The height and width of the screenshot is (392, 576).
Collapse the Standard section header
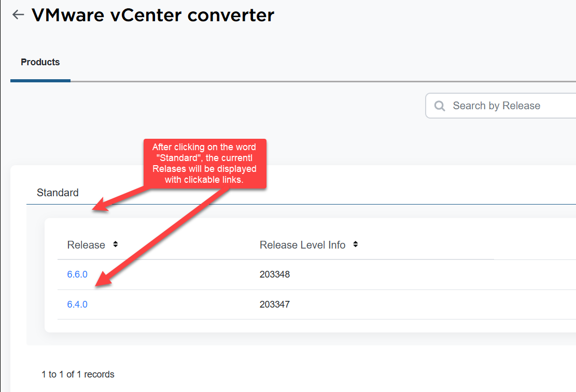click(58, 193)
